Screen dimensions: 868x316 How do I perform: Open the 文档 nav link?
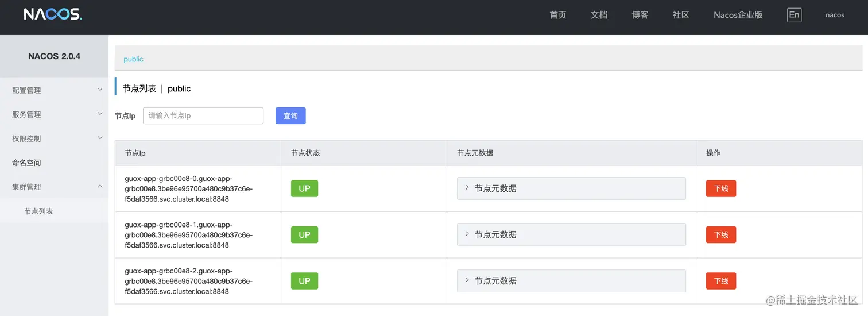tap(599, 15)
